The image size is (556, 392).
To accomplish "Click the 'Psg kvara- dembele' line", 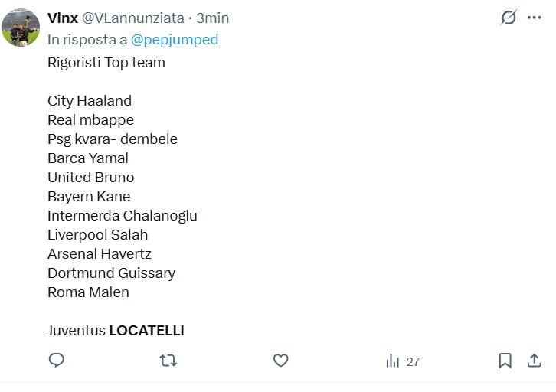I will pyautogui.click(x=112, y=139).
